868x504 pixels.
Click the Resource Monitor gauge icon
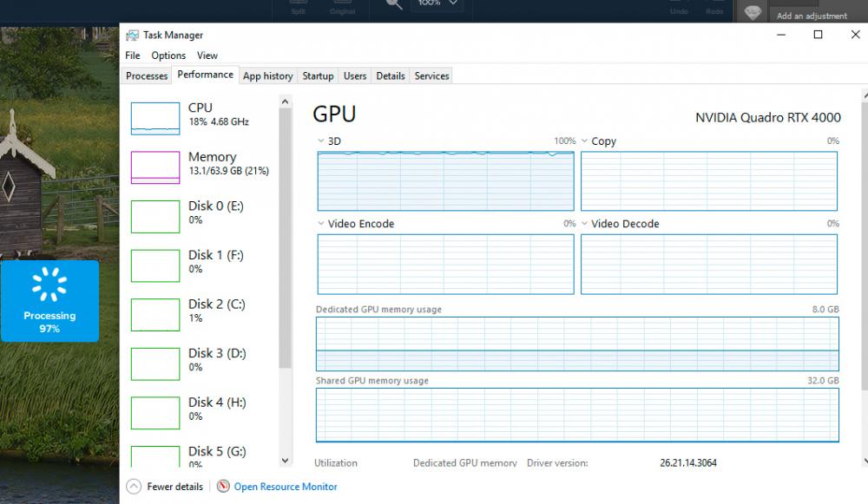point(223,487)
